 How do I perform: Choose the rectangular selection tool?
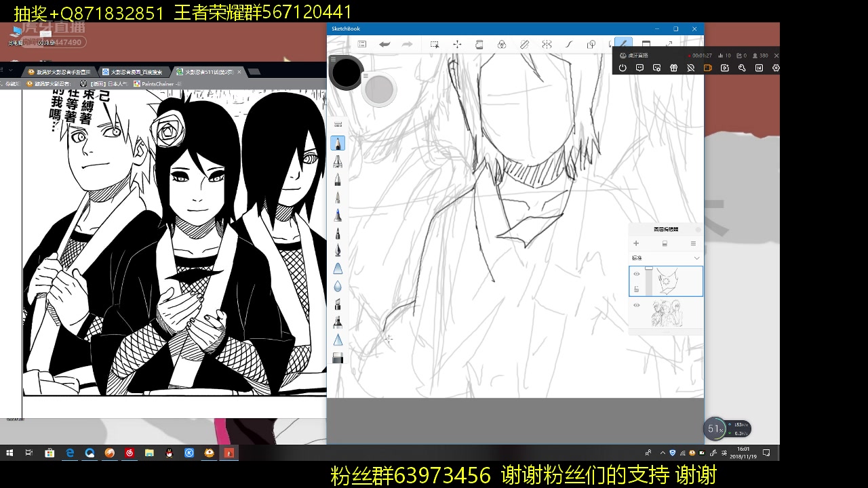435,44
